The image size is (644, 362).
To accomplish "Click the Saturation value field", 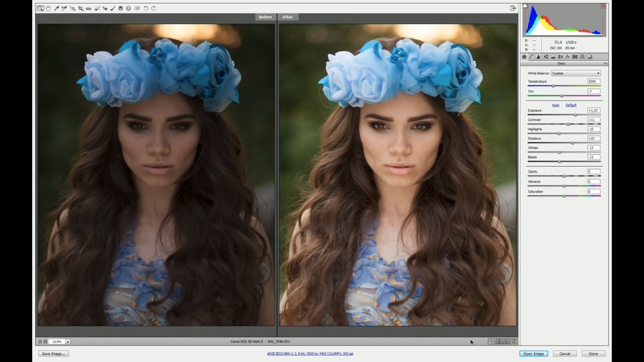I will [593, 192].
